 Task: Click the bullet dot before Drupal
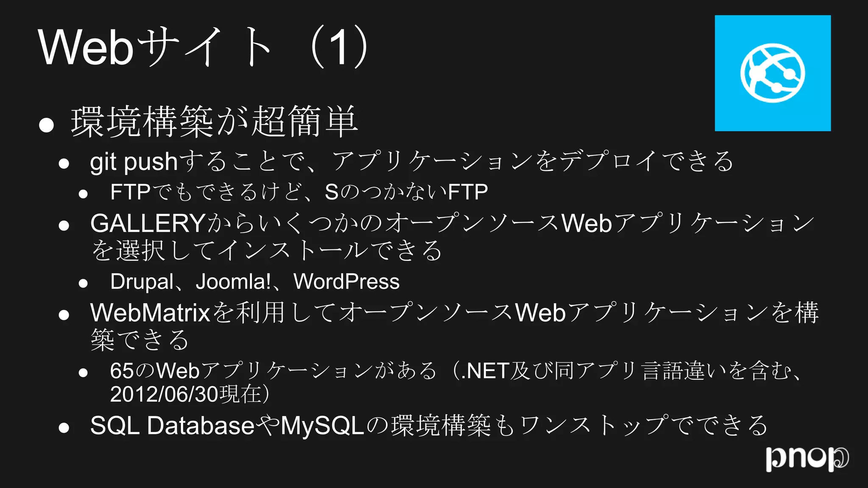coord(83,283)
